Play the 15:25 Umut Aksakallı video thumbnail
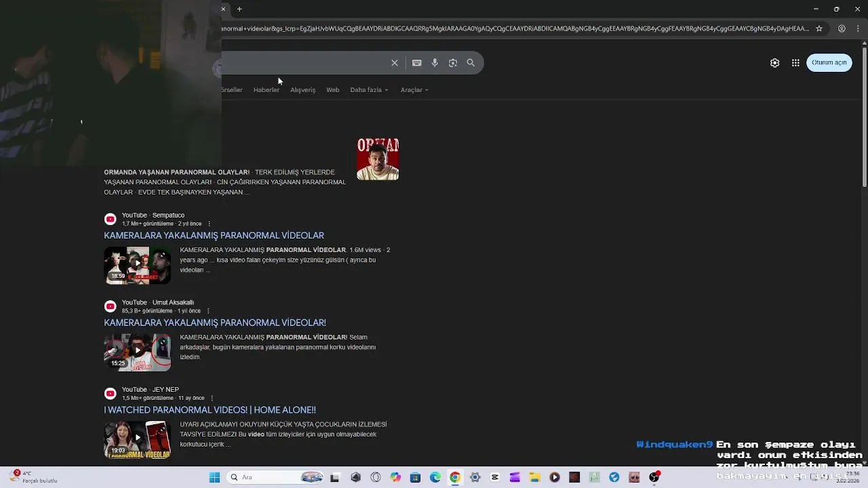The width and height of the screenshot is (868, 488). [x=138, y=352]
